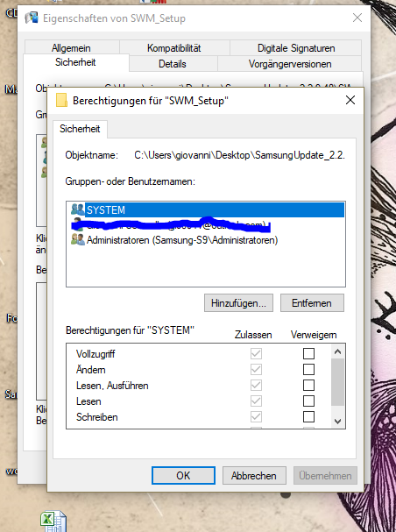The width and height of the screenshot is (396, 532).
Task: Close the Eigenschaften von SWM_Setup window
Action: click(x=357, y=18)
